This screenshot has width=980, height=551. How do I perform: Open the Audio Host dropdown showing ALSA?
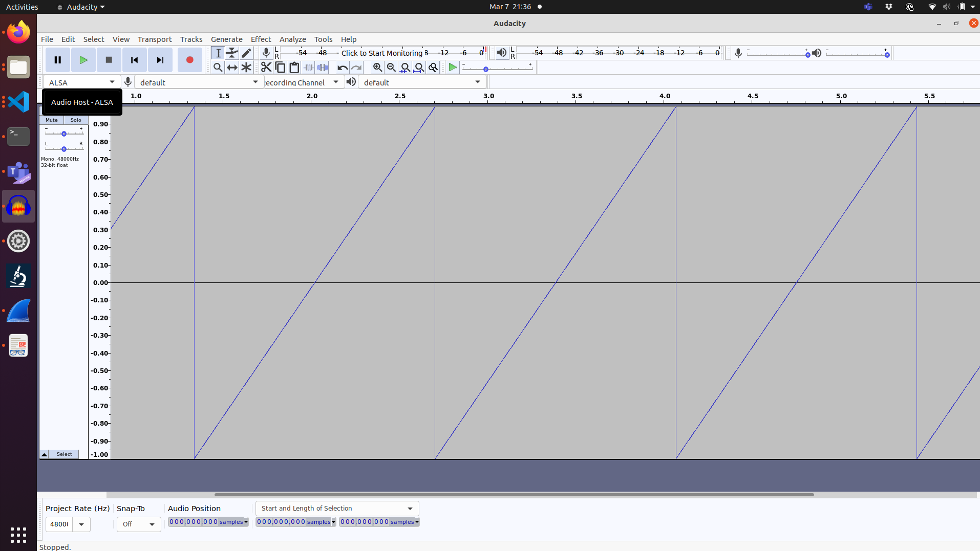coord(81,82)
